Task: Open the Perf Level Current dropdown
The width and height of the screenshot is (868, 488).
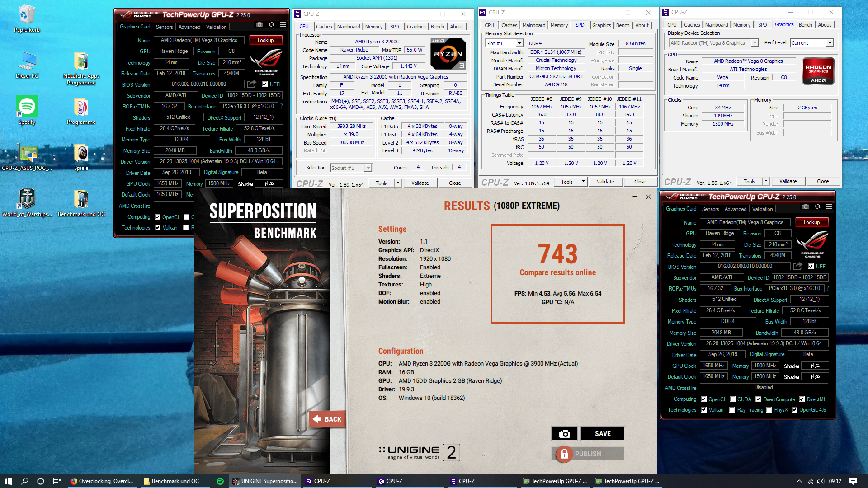Action: 811,43
